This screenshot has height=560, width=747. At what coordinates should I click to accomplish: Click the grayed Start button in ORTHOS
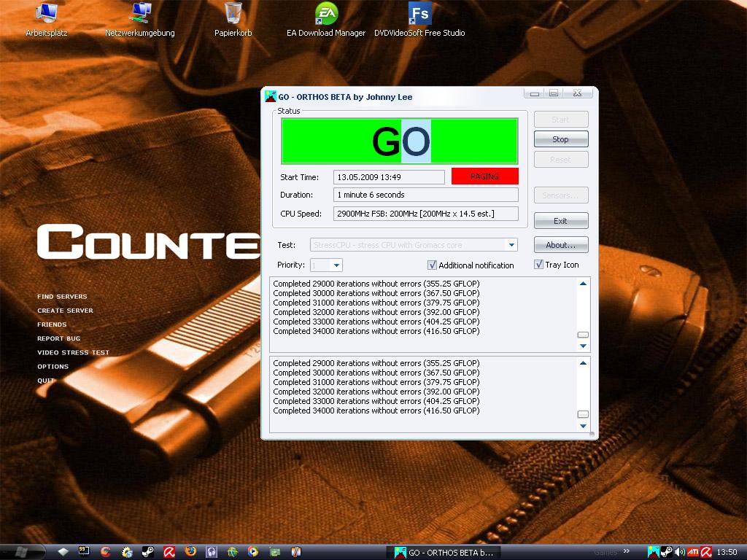click(561, 119)
